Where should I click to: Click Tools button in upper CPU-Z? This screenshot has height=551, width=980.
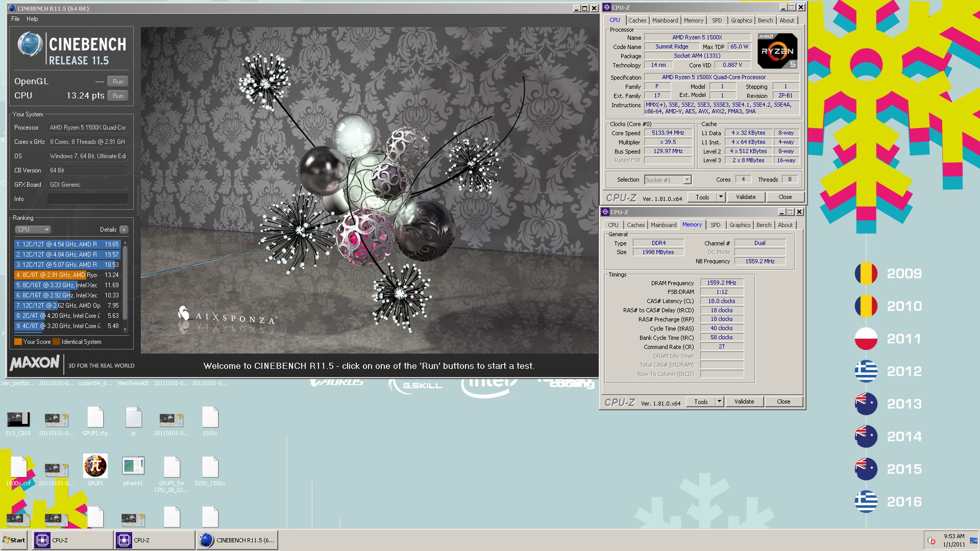(x=702, y=197)
